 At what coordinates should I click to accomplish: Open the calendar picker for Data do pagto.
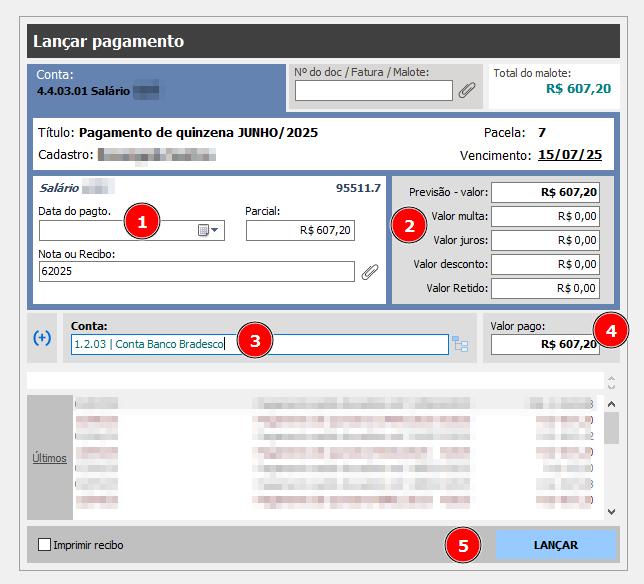click(207, 231)
